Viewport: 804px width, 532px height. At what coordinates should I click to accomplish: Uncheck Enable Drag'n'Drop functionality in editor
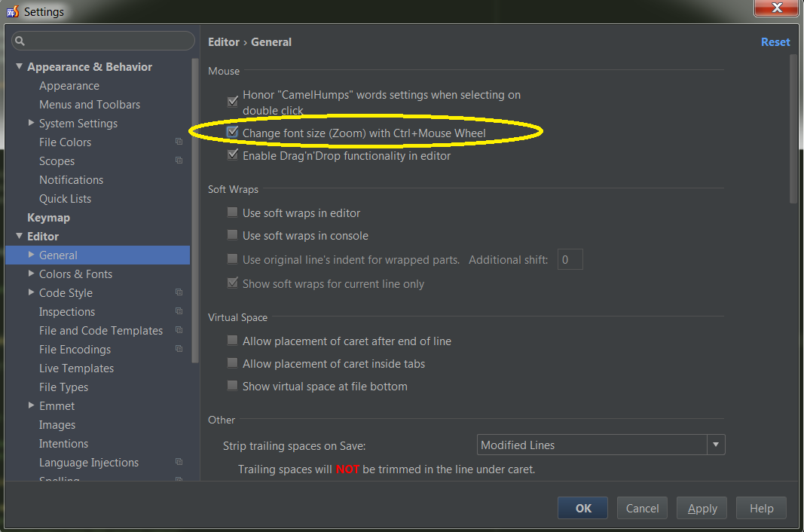[233, 155]
